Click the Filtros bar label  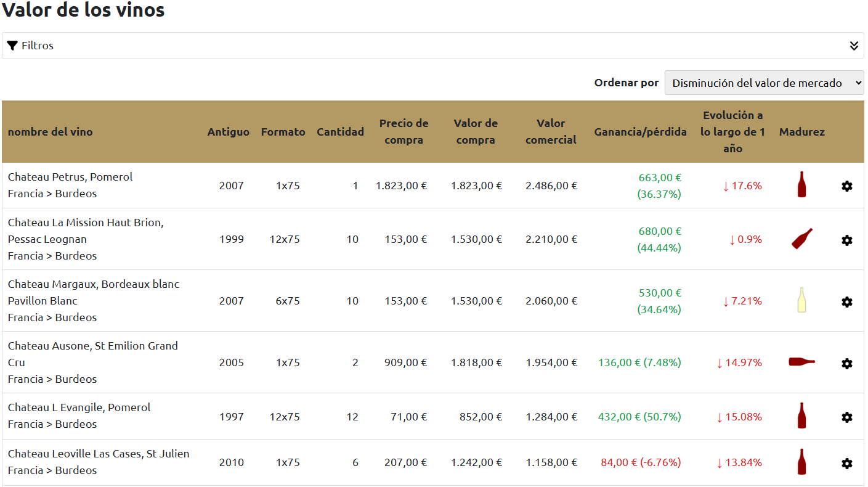[x=38, y=46]
